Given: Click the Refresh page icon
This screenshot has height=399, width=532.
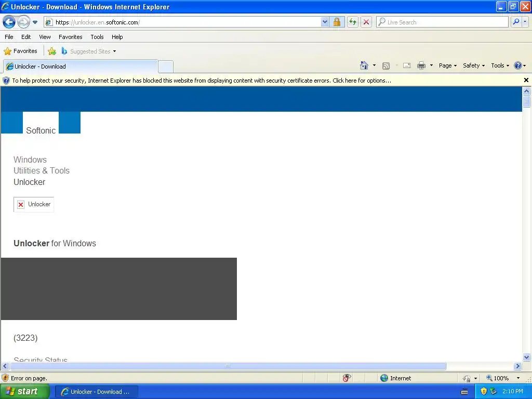Looking at the screenshot, I should coord(353,22).
